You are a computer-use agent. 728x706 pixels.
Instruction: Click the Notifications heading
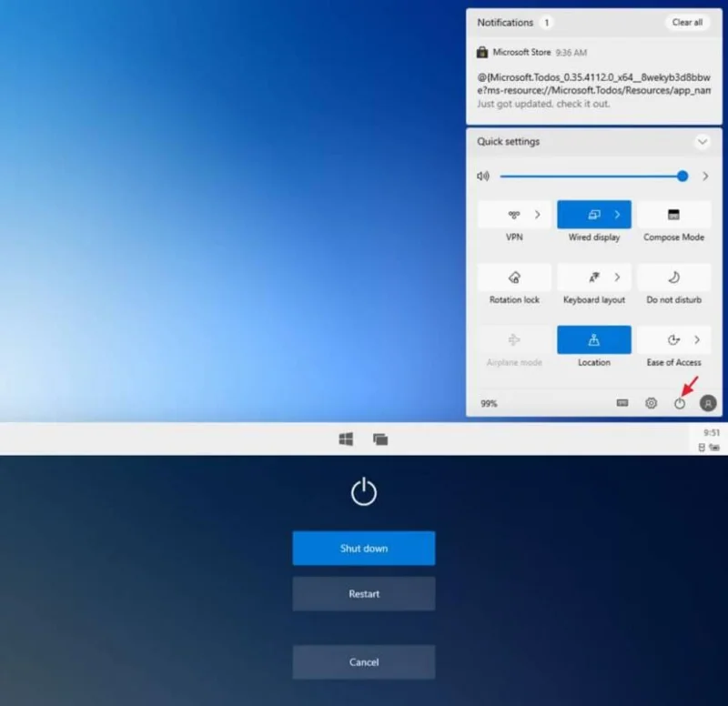tap(505, 22)
